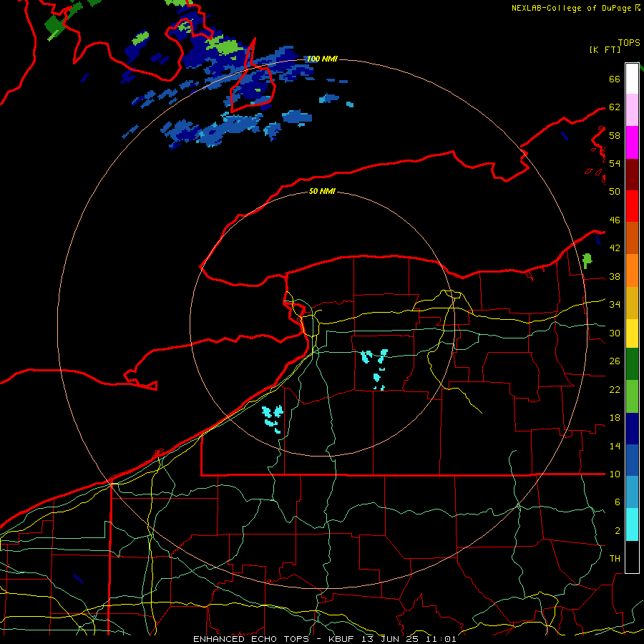The image size is (644, 644).
Task: Click the cyan echo cluster near lake shoreline
Action: (273, 419)
